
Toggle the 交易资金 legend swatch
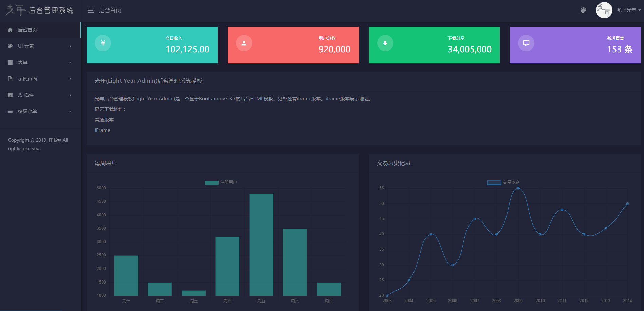[494, 182]
